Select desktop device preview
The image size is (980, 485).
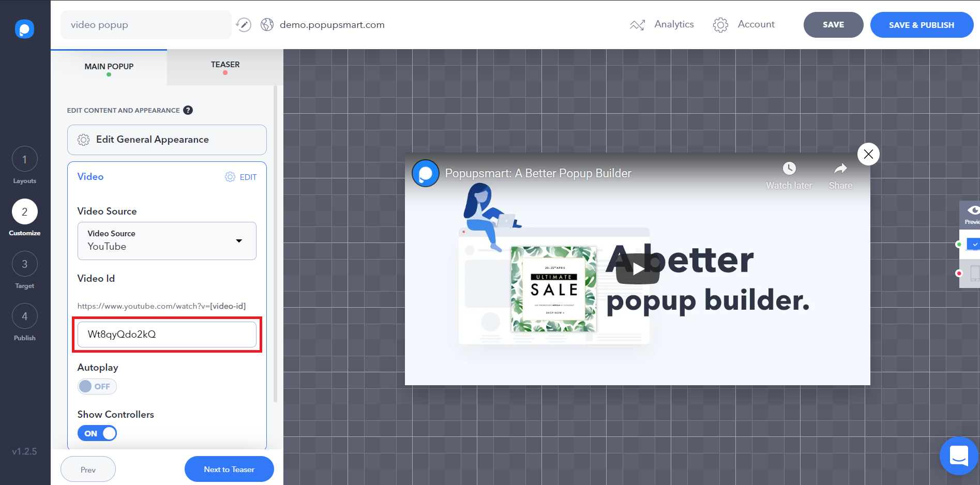point(973,244)
